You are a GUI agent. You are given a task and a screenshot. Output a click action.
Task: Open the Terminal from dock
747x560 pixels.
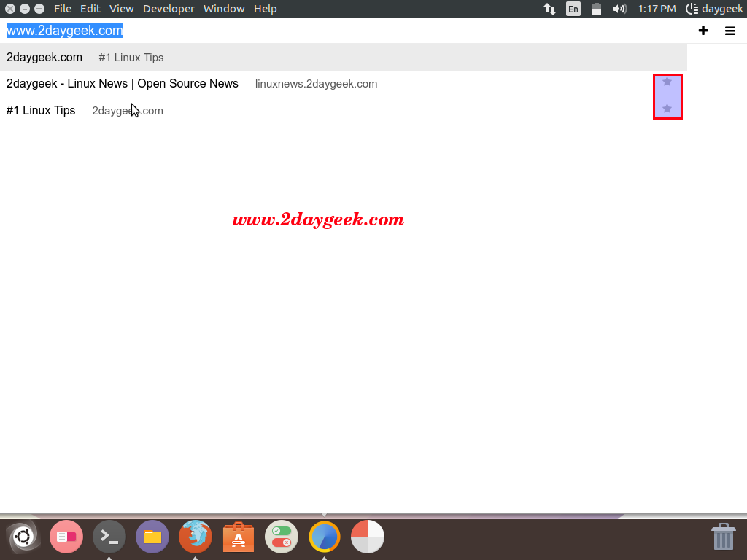click(109, 537)
